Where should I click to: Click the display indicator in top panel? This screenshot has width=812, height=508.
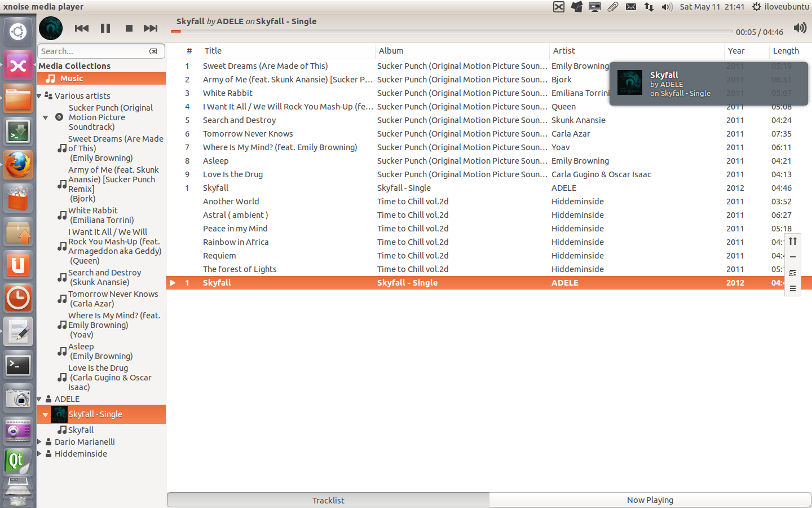tap(595, 7)
